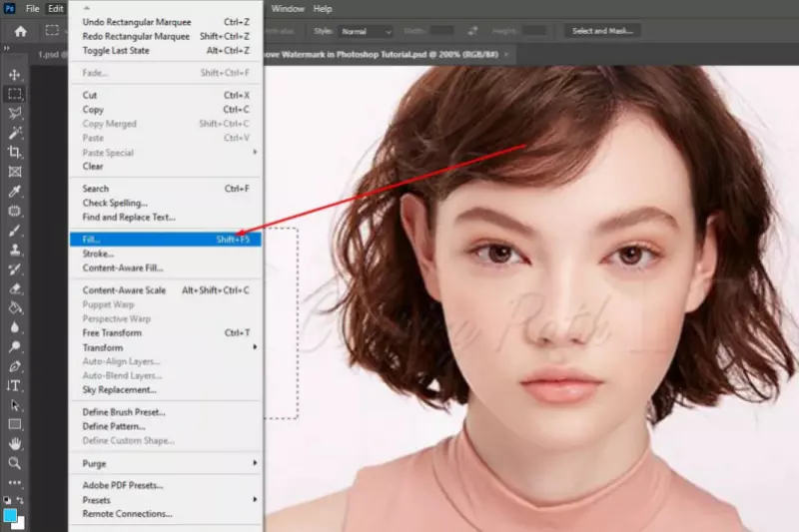The width and height of the screenshot is (799, 532).
Task: Choose Undo Rectangular Marquee
Action: 165,22
